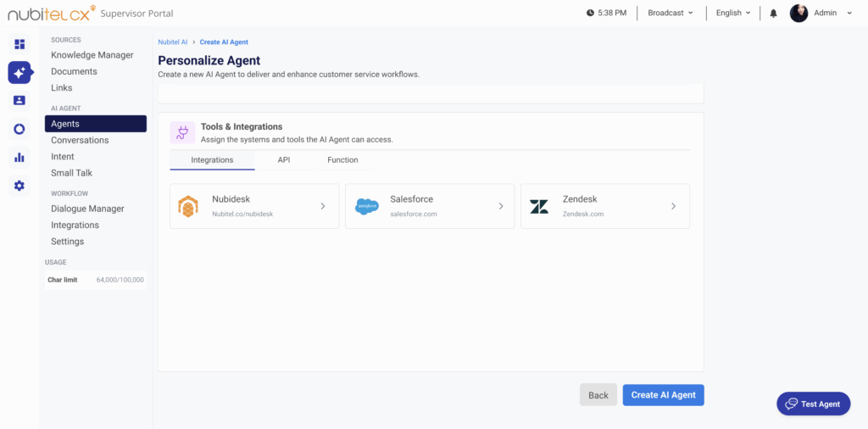The image size is (868, 429).
Task: Open Knowledge Manager in sidebar
Action: tap(92, 55)
